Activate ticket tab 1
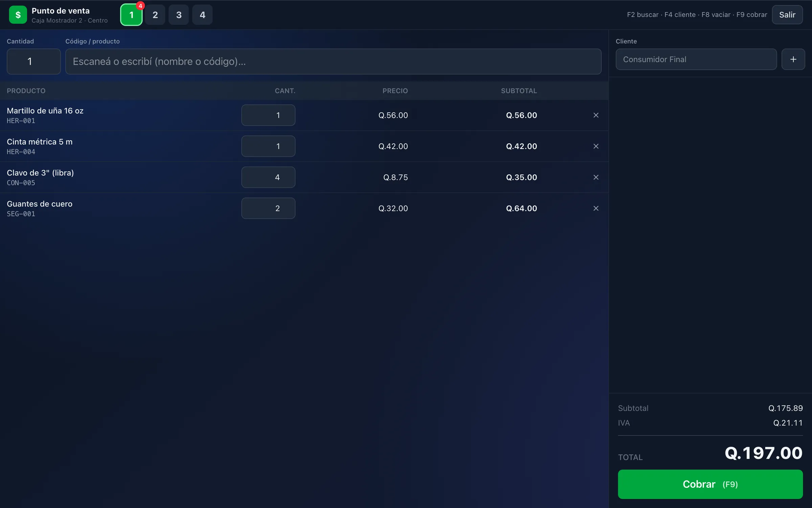The width and height of the screenshot is (812, 508). [131, 15]
